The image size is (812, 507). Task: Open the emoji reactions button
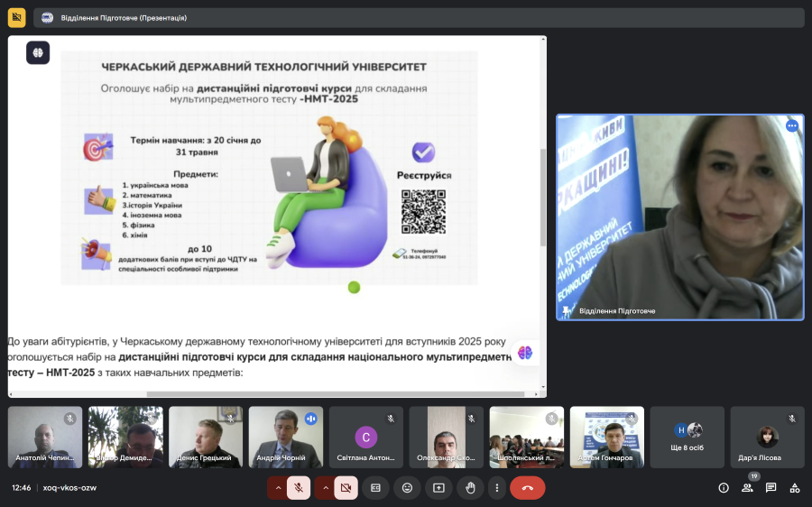coord(407,488)
